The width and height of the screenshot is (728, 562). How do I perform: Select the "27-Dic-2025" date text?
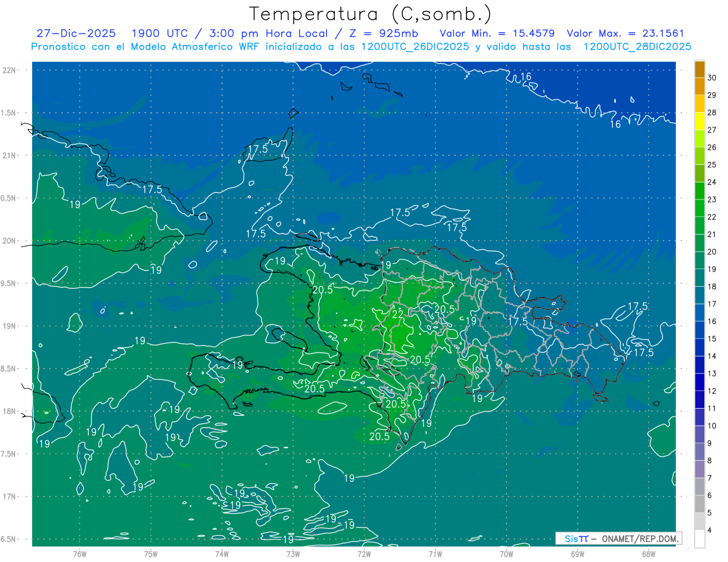pos(76,34)
